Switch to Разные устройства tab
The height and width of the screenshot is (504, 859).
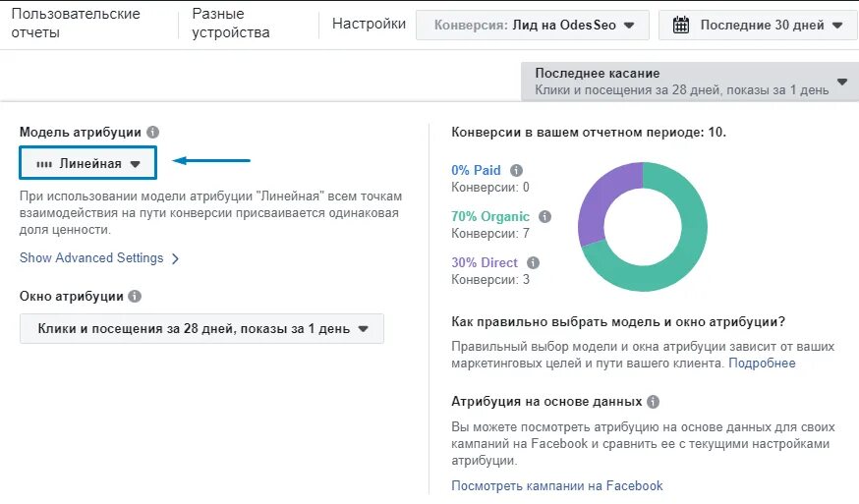tap(231, 23)
